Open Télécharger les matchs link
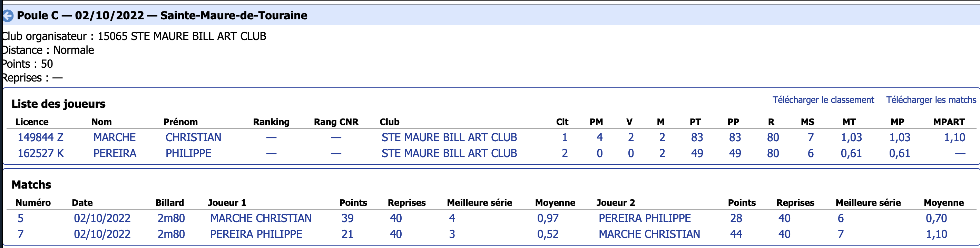 point(931,100)
